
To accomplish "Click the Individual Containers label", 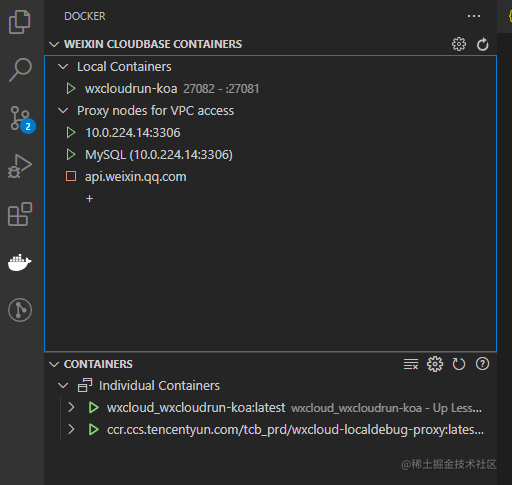I will pyautogui.click(x=159, y=386).
